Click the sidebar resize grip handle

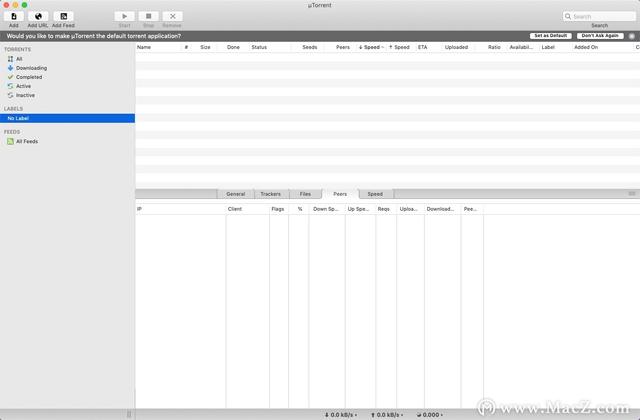coord(129,414)
